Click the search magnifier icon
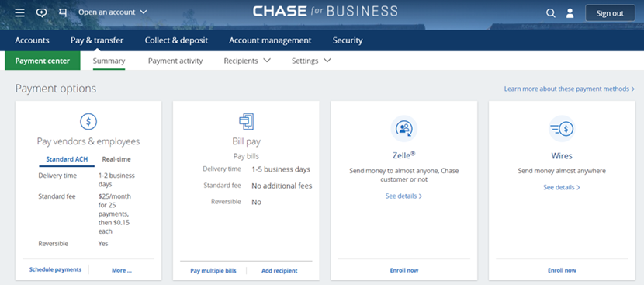644x285 pixels. point(550,13)
